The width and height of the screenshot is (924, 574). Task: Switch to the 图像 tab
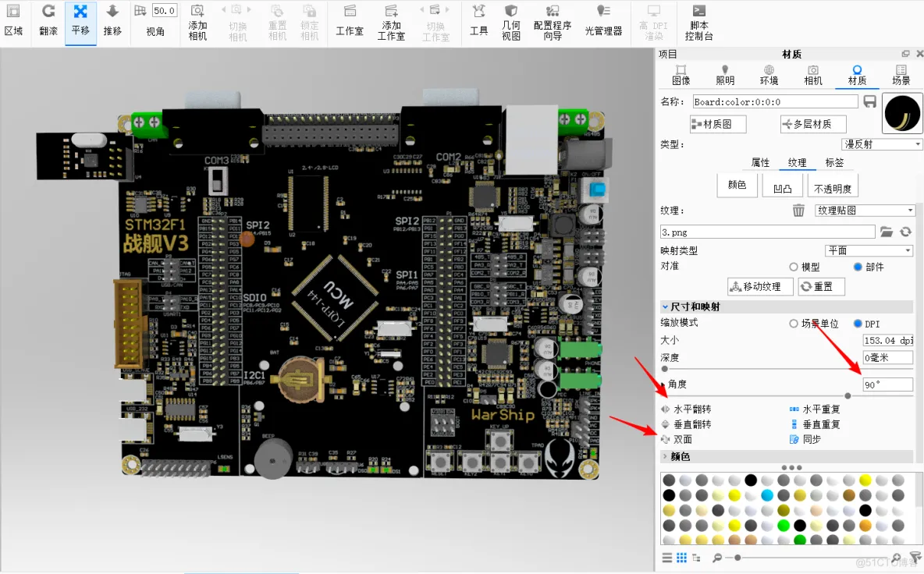(x=681, y=76)
